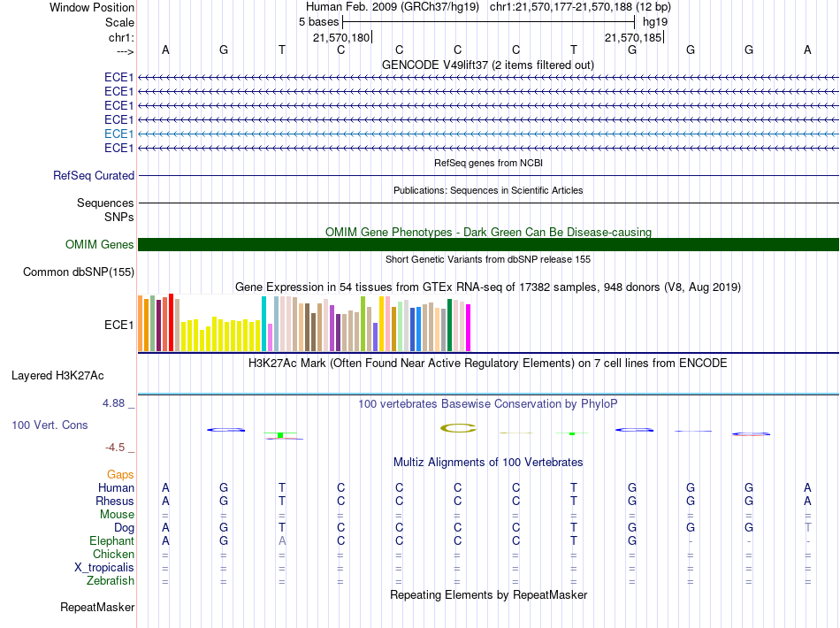Click the magenta bar ending GTEx chart

pyautogui.click(x=469, y=327)
